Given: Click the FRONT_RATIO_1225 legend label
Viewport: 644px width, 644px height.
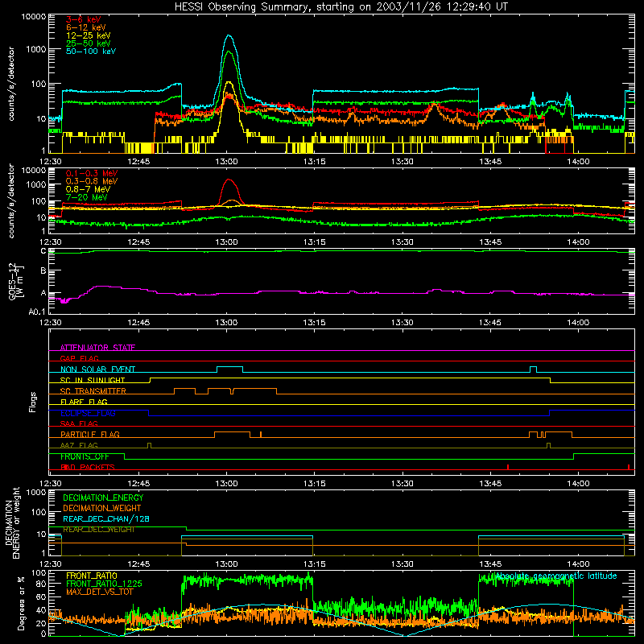Looking at the screenshot, I should (x=104, y=584).
